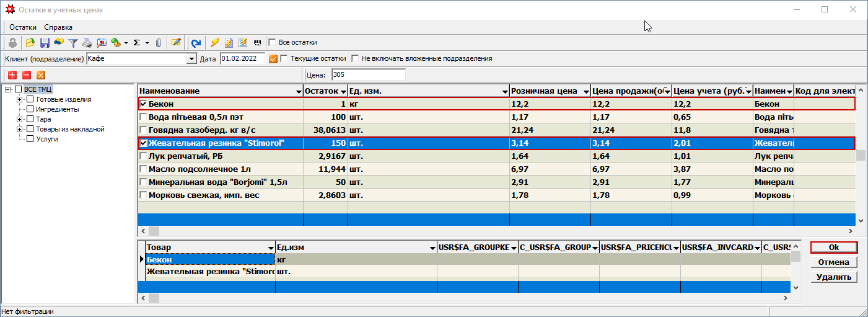Click the Отмена button
868x317 pixels.
[833, 262]
